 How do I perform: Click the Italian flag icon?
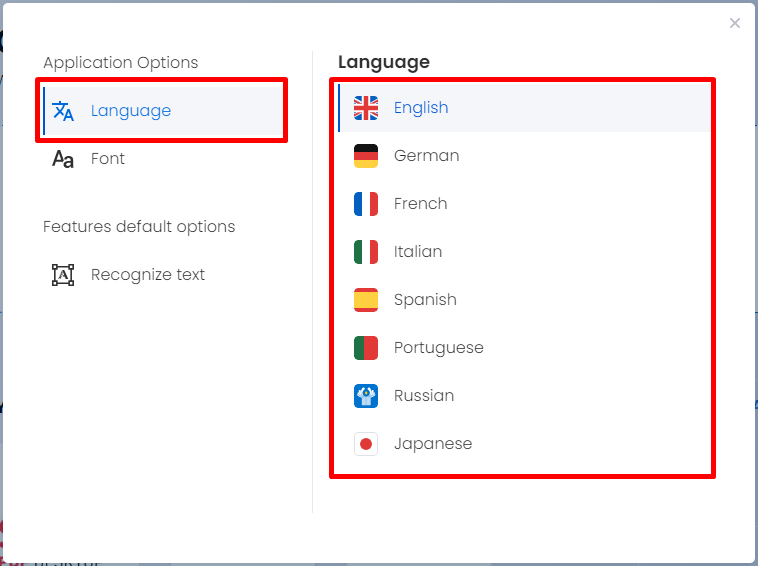pos(366,252)
